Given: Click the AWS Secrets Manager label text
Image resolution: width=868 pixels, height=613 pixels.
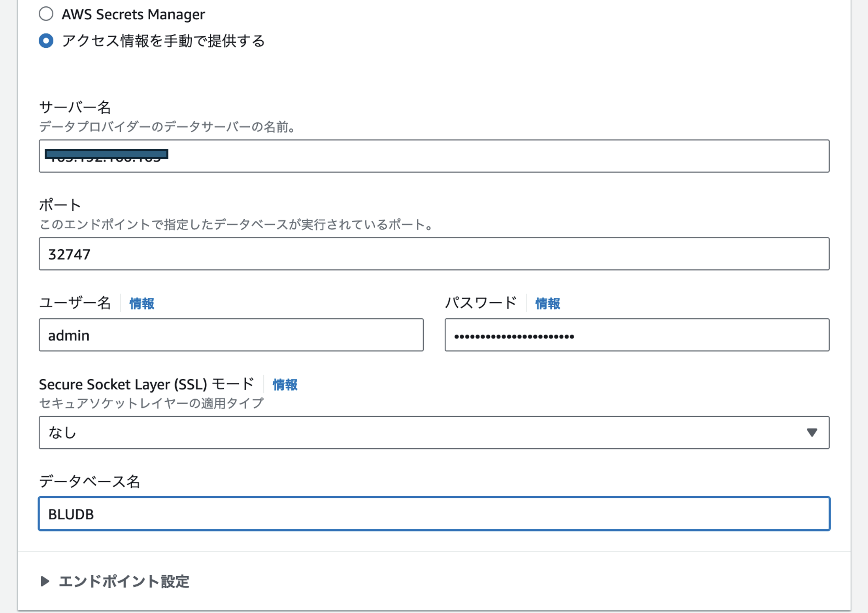Looking at the screenshot, I should pos(133,15).
